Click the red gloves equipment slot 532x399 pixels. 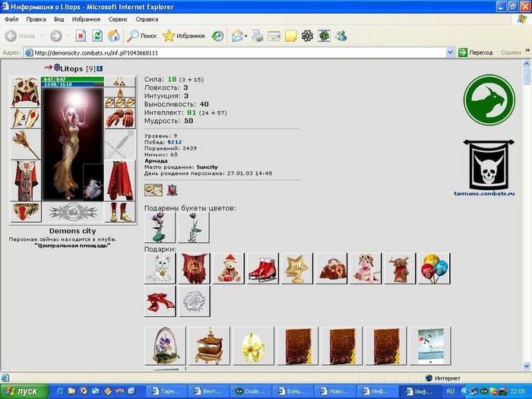pyautogui.click(x=119, y=118)
